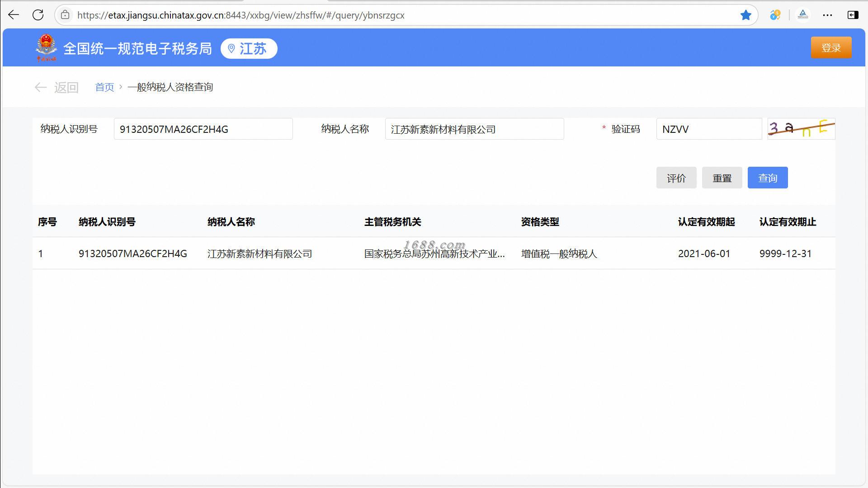Image resolution: width=868 pixels, height=488 pixels.
Task: Focus the 纳税人识别号 input field
Action: [x=203, y=129]
